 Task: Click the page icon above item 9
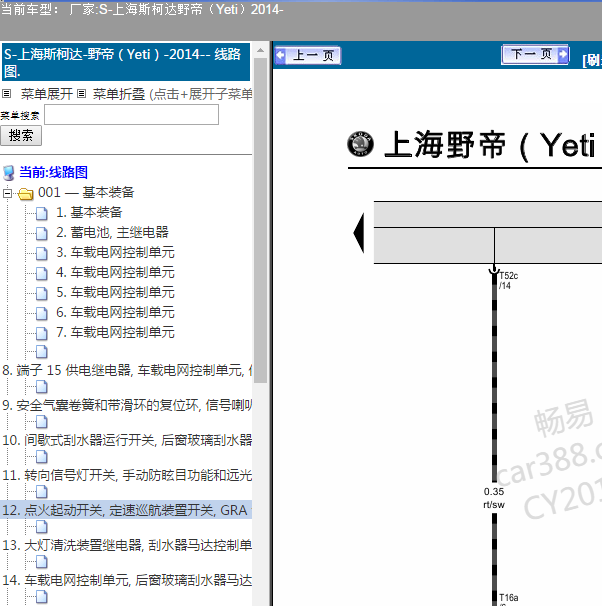42,387
